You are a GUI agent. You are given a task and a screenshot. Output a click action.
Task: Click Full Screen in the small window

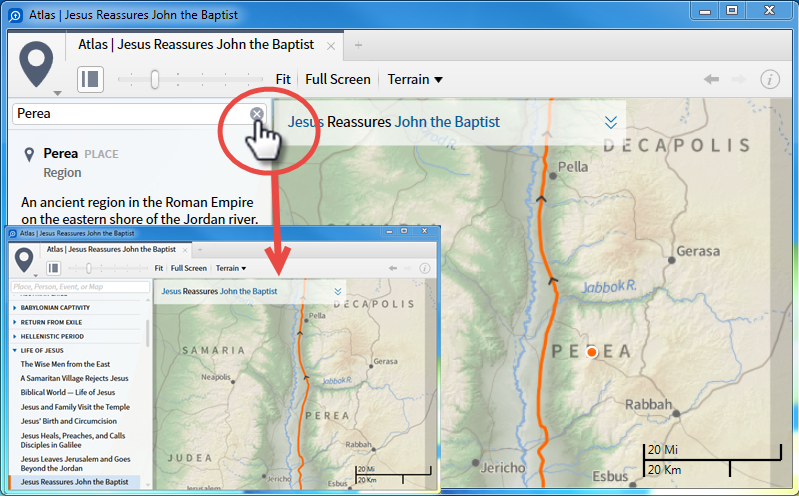coord(189,268)
